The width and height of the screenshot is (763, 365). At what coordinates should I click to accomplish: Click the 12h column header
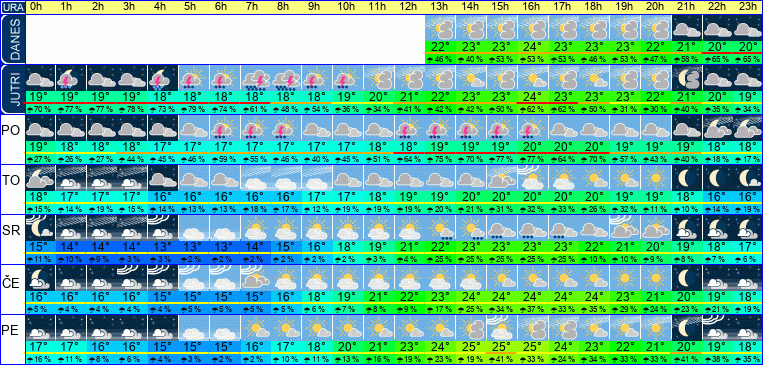coord(410,6)
